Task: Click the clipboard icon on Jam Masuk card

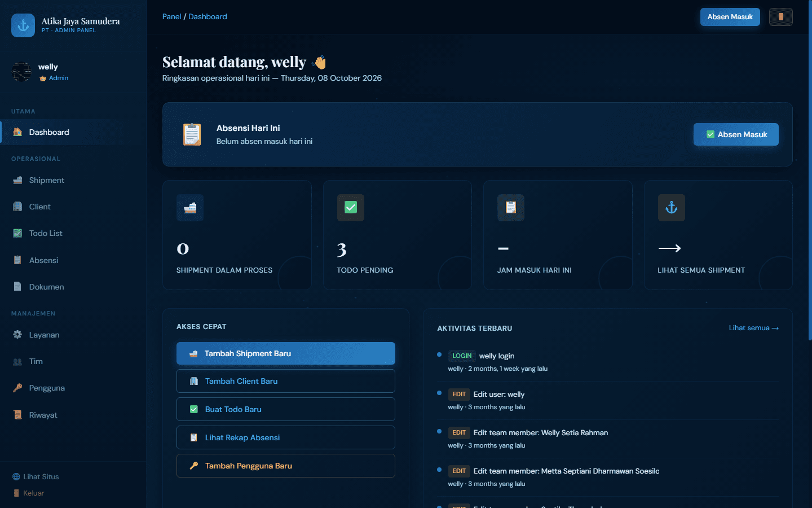Action: (x=511, y=208)
